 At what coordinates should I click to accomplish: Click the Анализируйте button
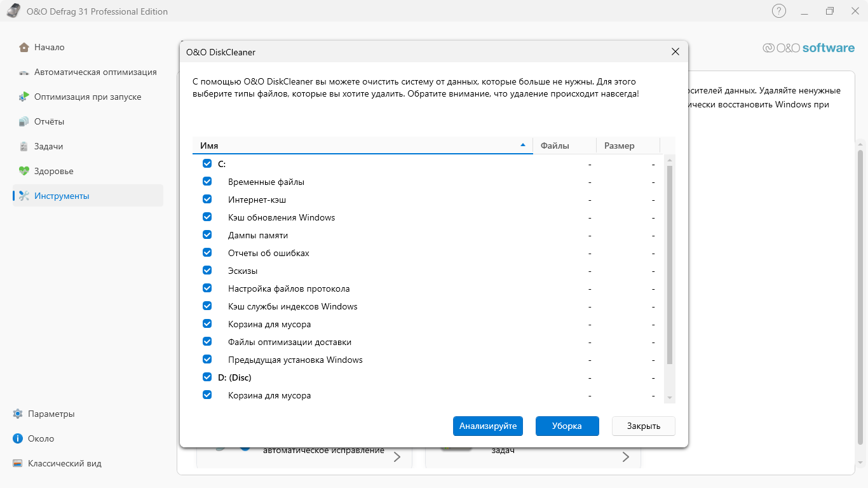point(488,426)
